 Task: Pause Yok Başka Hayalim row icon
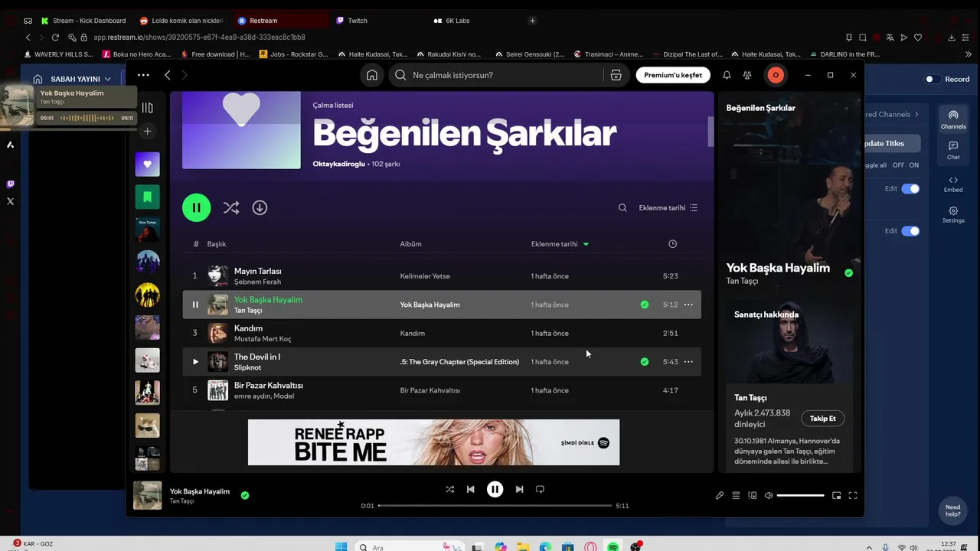(195, 305)
